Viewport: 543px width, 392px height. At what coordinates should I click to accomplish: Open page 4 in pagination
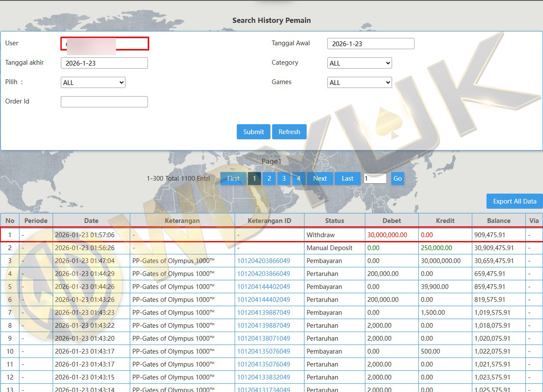298,179
